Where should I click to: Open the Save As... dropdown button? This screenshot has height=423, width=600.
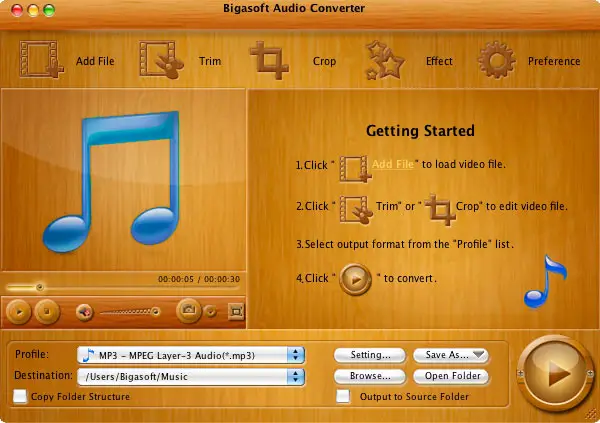pos(451,355)
